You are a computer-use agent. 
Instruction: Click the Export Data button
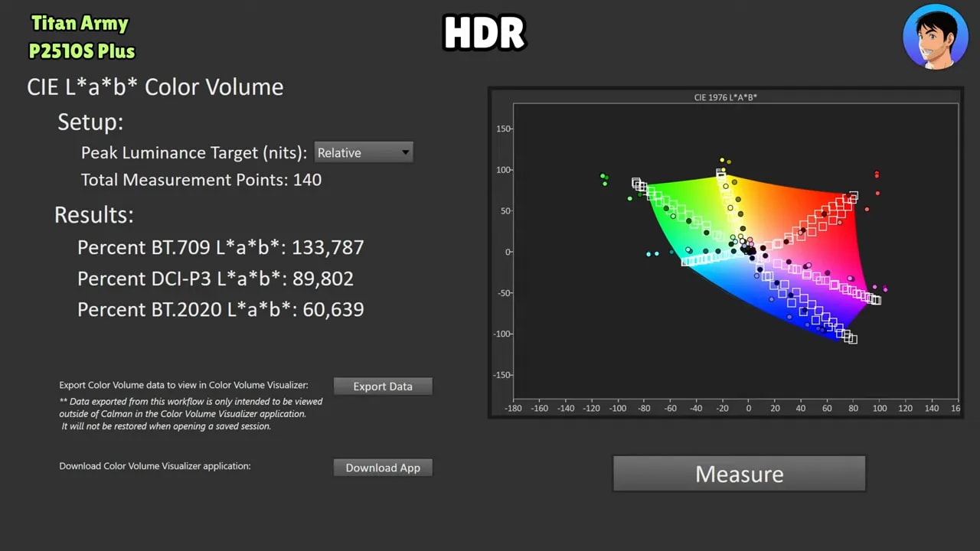[383, 386]
